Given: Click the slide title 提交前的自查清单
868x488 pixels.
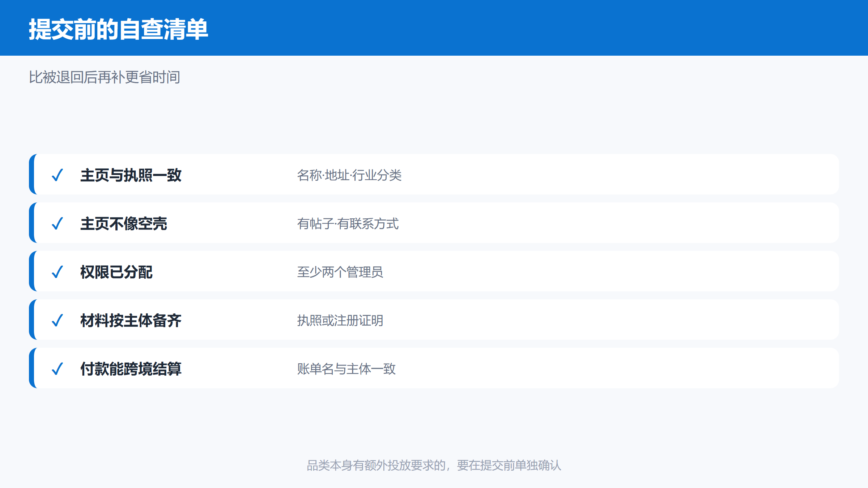Looking at the screenshot, I should pos(119,29).
